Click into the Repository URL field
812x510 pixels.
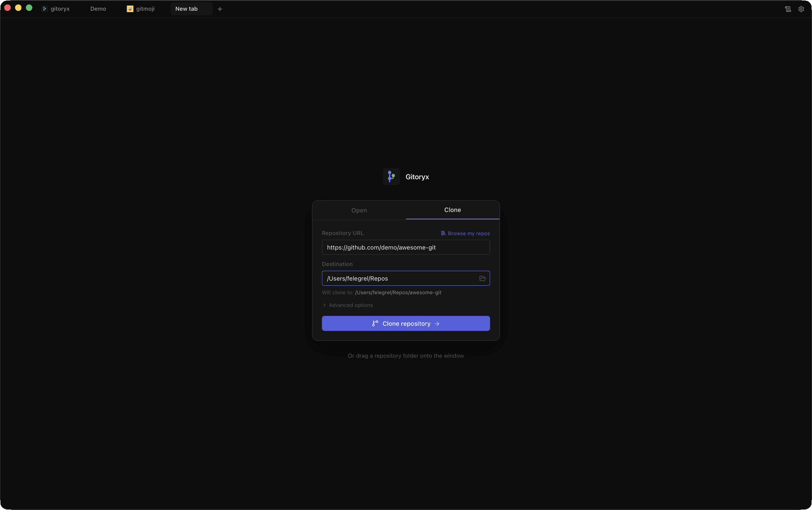[406, 247]
